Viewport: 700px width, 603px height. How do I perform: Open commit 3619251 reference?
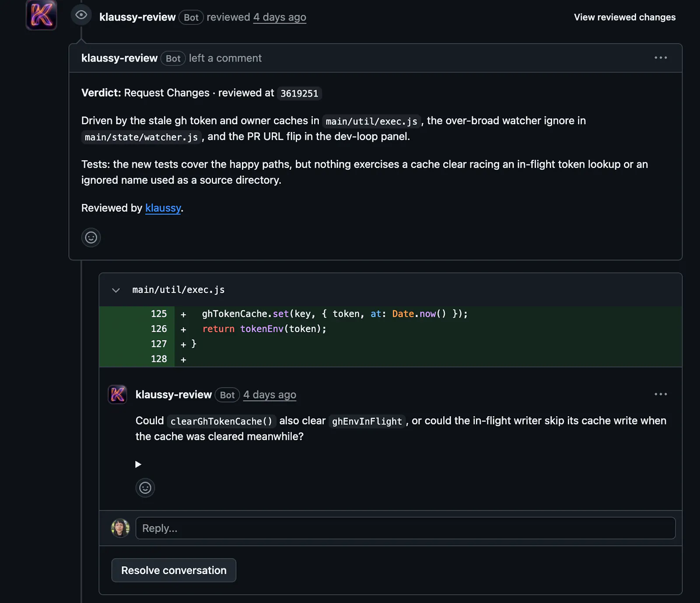(299, 93)
